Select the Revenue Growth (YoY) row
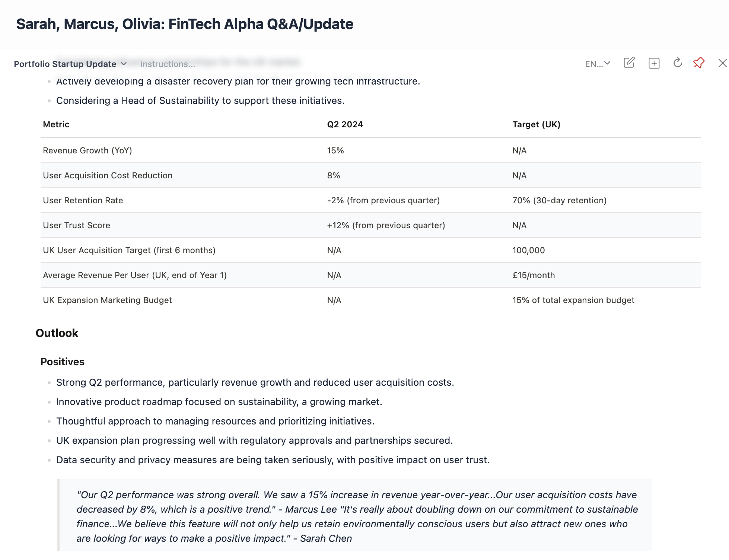The height and width of the screenshot is (560, 729). tap(87, 150)
